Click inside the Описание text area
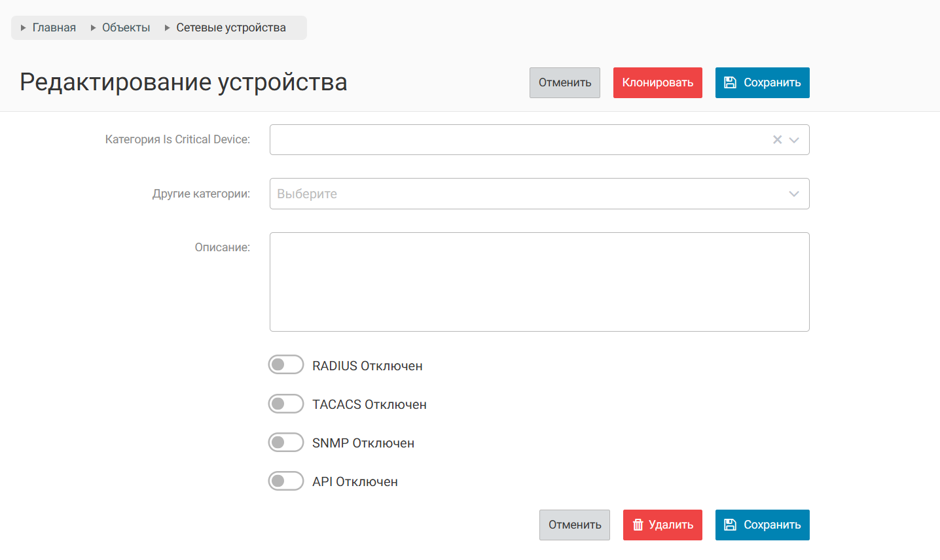 pyautogui.click(x=539, y=282)
